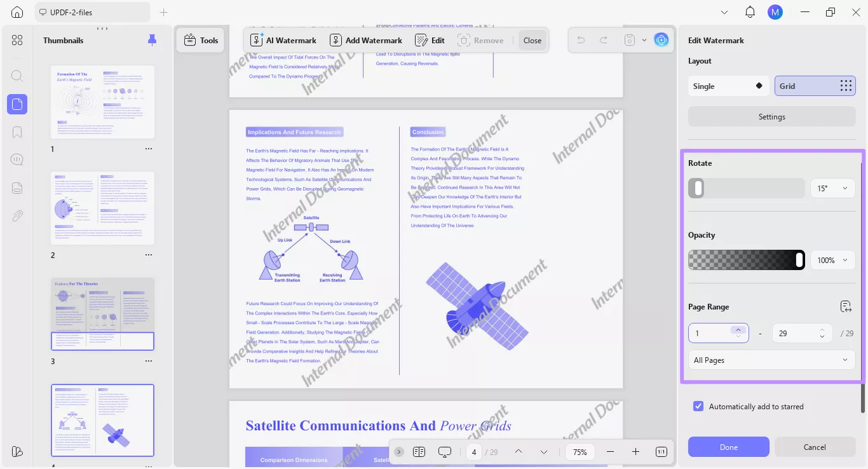Open the Attachments panel
Screen dimensions: 868x469
tap(17, 215)
